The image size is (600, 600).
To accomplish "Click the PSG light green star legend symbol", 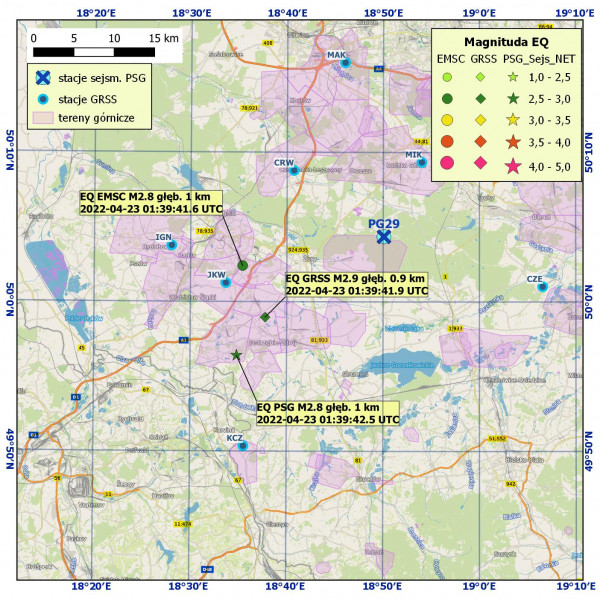I will coord(513,77).
